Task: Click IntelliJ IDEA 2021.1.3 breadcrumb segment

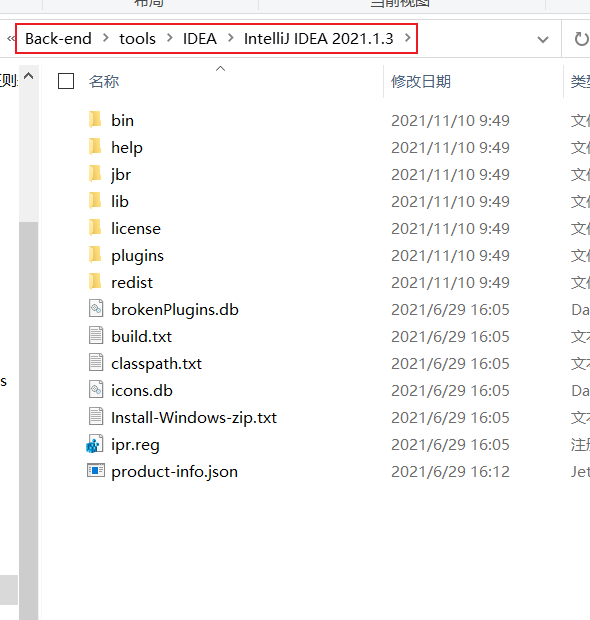Action: pyautogui.click(x=318, y=39)
